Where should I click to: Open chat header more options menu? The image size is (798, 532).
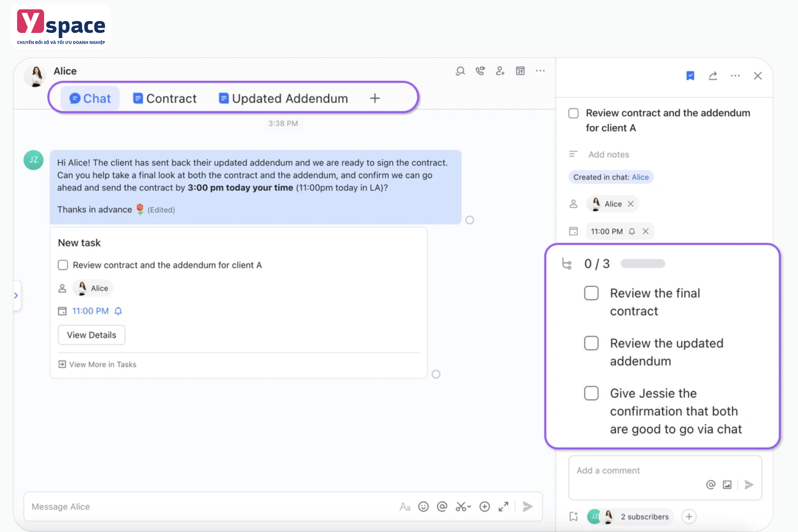tap(540, 71)
